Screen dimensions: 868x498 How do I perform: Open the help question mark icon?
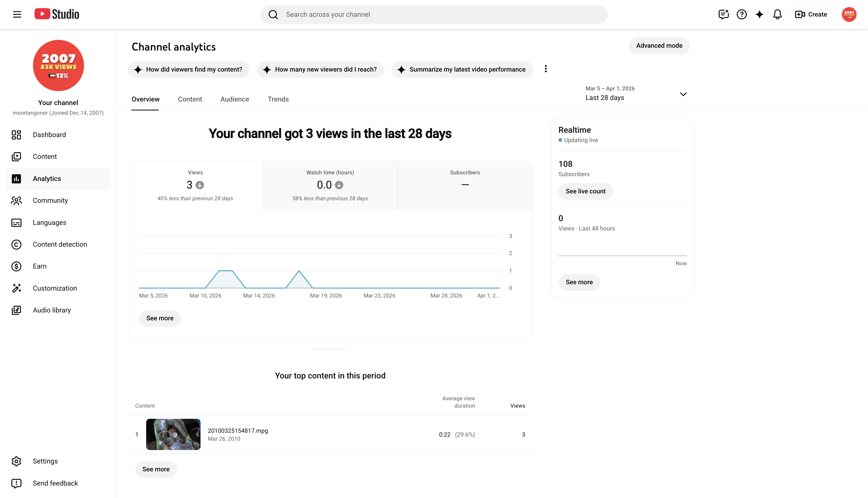tap(741, 14)
